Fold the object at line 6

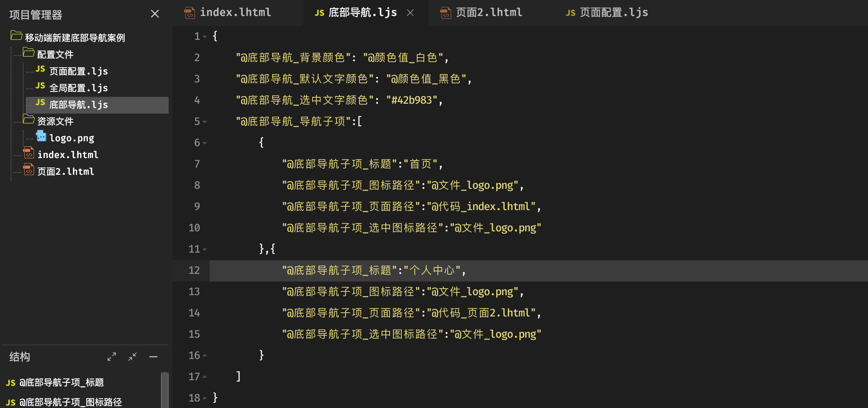(205, 143)
